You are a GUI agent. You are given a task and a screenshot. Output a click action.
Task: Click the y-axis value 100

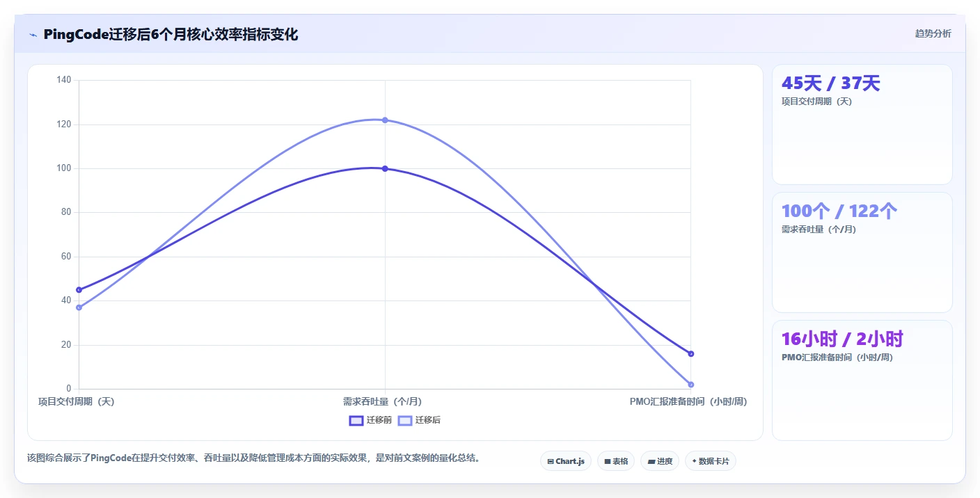[x=64, y=168]
